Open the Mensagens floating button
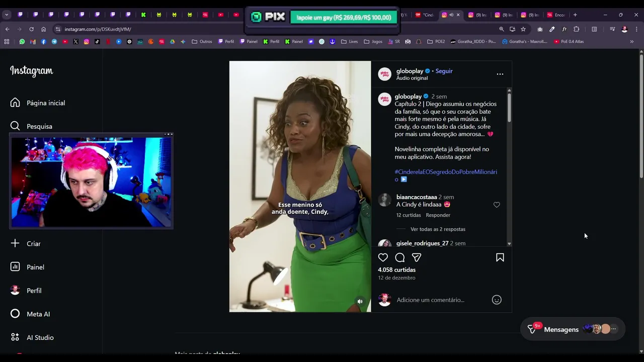 573,329
